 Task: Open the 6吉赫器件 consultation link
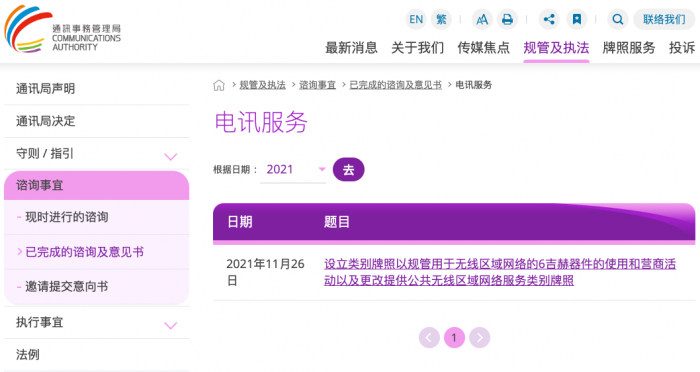(500, 272)
